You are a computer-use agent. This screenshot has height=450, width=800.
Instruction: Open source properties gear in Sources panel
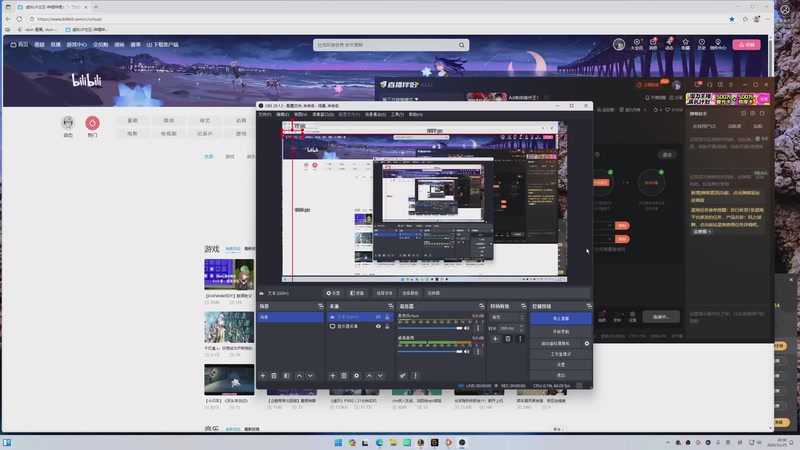[x=356, y=375]
